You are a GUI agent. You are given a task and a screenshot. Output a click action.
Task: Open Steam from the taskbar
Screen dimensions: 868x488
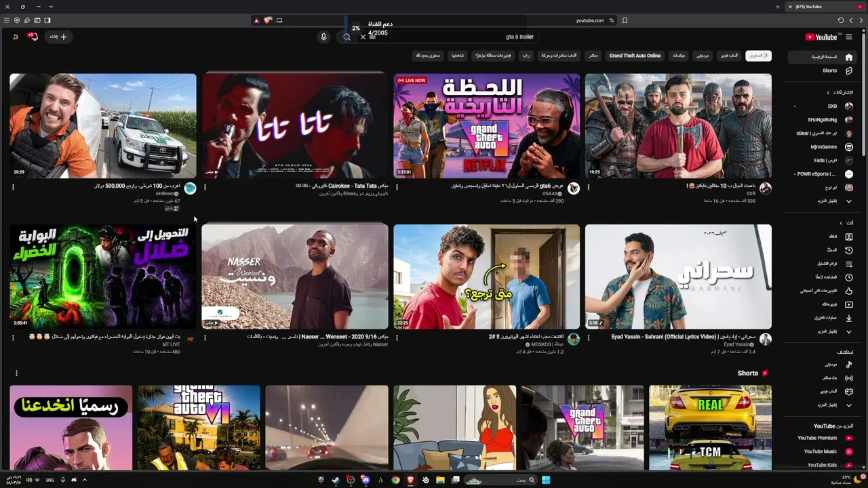336,480
